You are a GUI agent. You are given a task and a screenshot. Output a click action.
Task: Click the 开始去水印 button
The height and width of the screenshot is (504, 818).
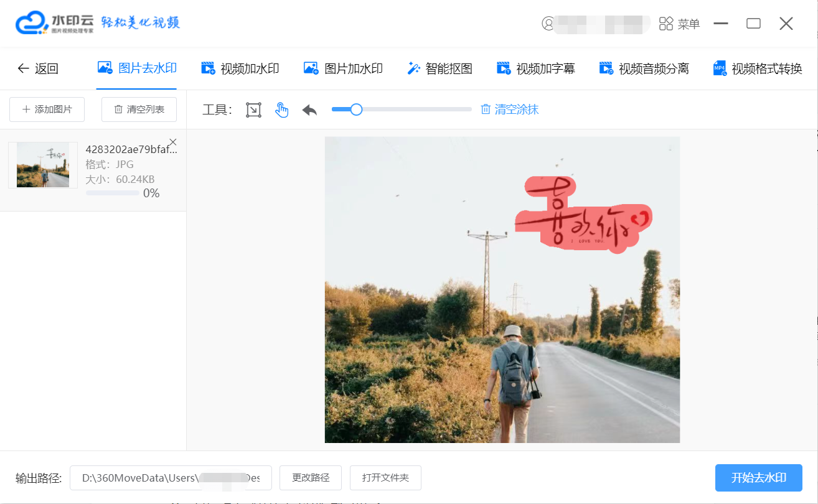pos(758,478)
